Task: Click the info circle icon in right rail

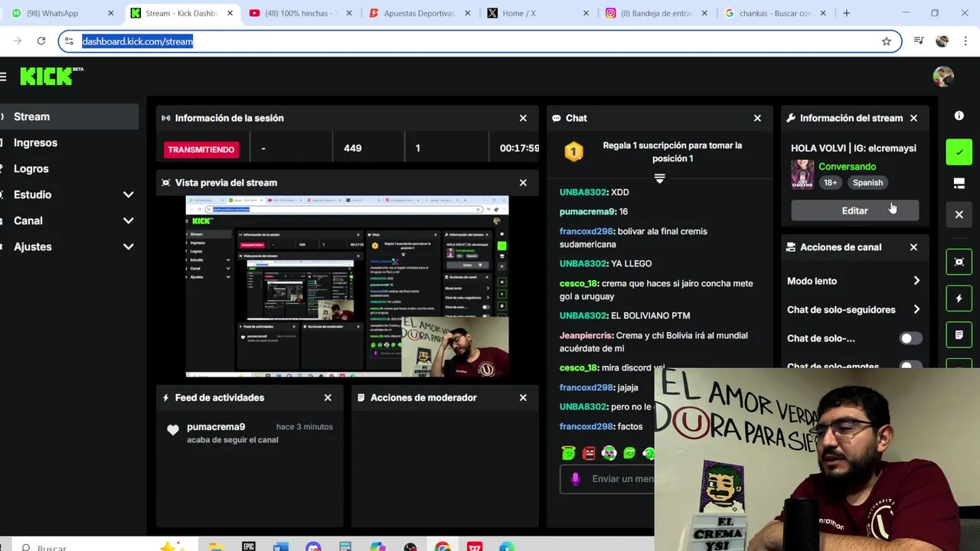Action: tap(959, 116)
